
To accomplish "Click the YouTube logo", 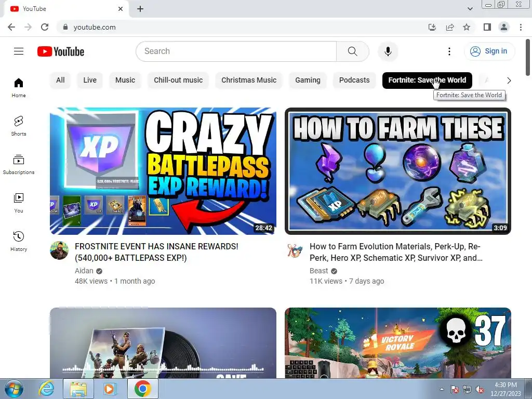I will (x=61, y=51).
